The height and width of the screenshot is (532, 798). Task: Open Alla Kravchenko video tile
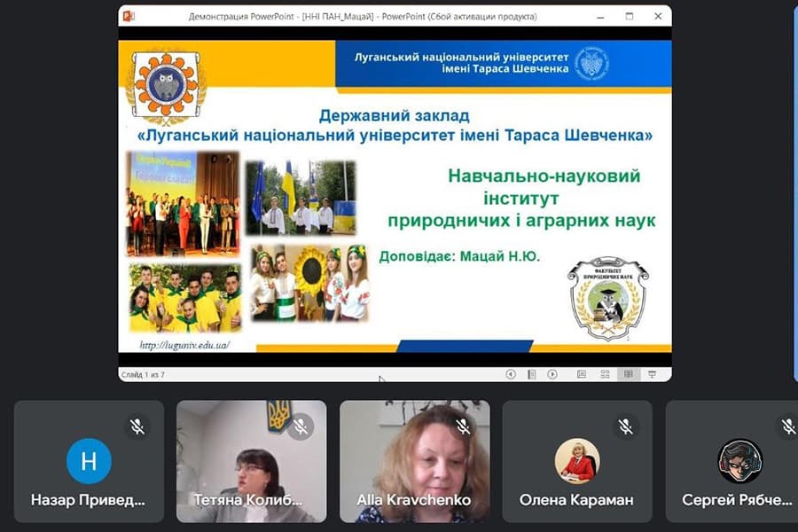(415, 461)
